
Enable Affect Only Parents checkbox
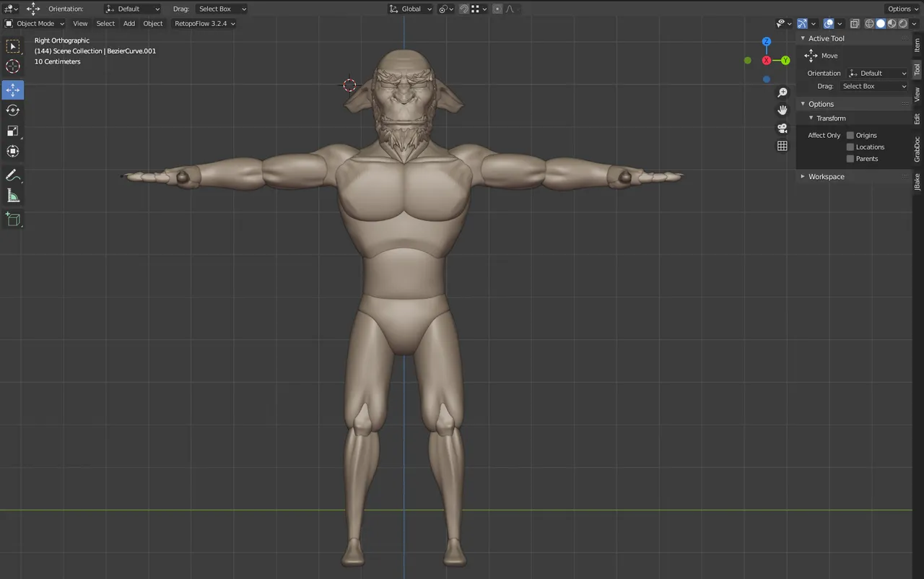[x=850, y=158]
